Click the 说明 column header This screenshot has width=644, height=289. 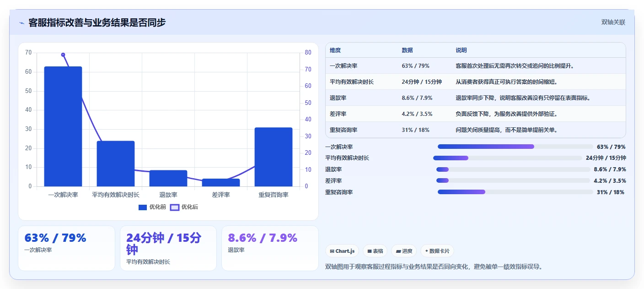[461, 50]
